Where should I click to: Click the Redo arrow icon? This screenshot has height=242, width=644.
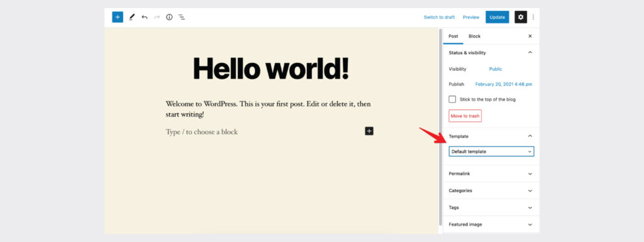point(157,17)
